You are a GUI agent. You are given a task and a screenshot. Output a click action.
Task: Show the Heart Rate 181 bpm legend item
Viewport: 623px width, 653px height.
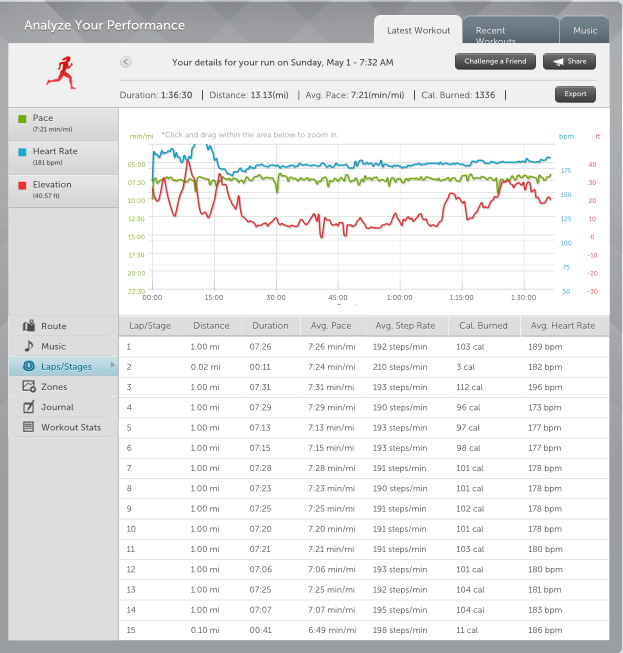[64, 157]
